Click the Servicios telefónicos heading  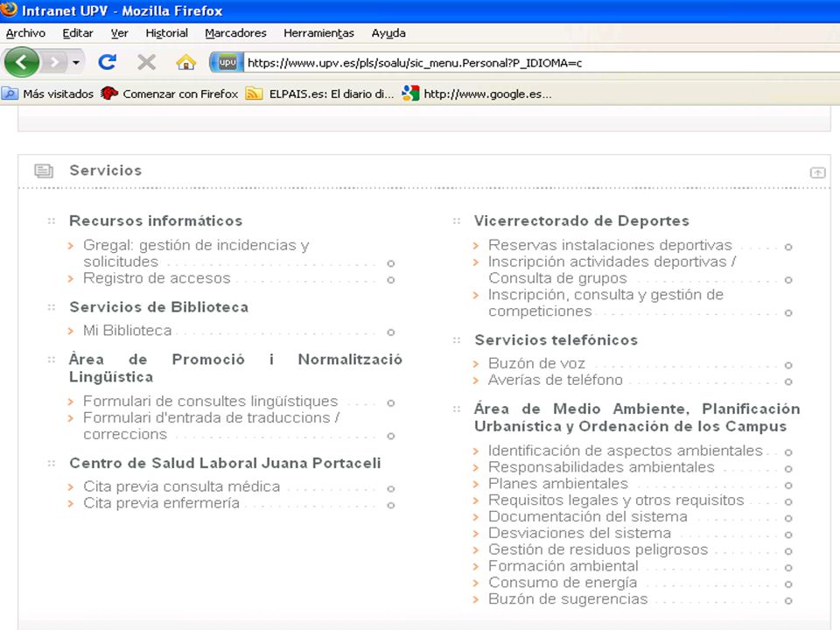point(556,340)
